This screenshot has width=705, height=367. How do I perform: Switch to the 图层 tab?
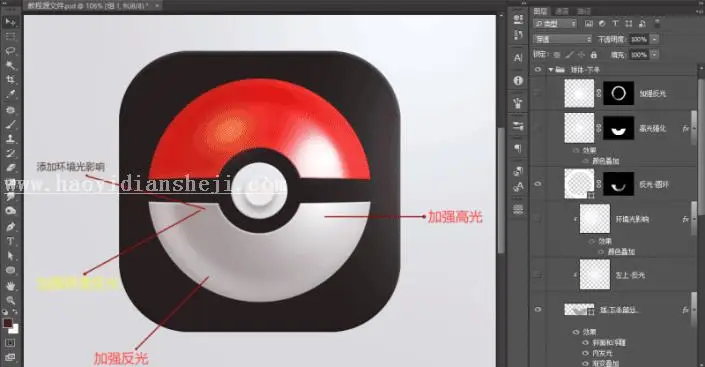[x=541, y=11]
